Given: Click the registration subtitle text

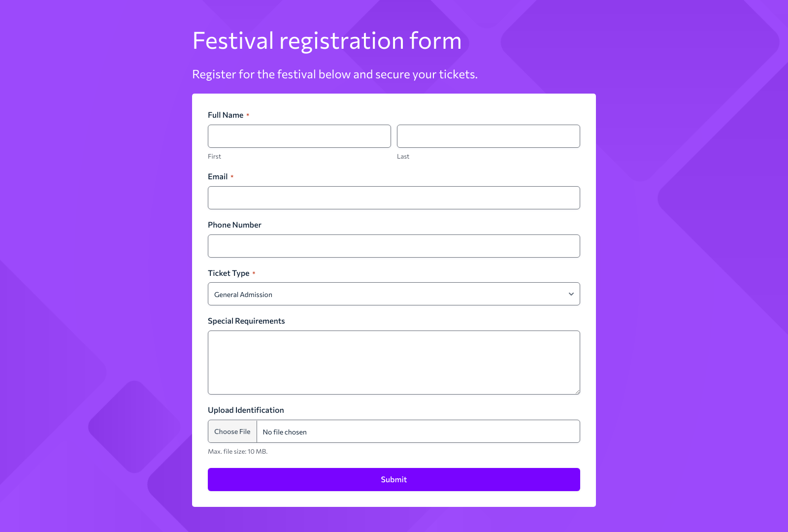Looking at the screenshot, I should pos(335,74).
